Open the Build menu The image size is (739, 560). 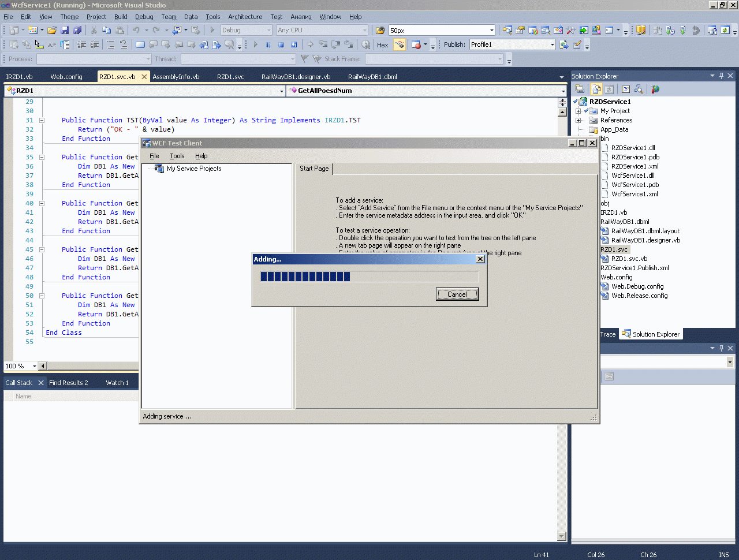(121, 17)
